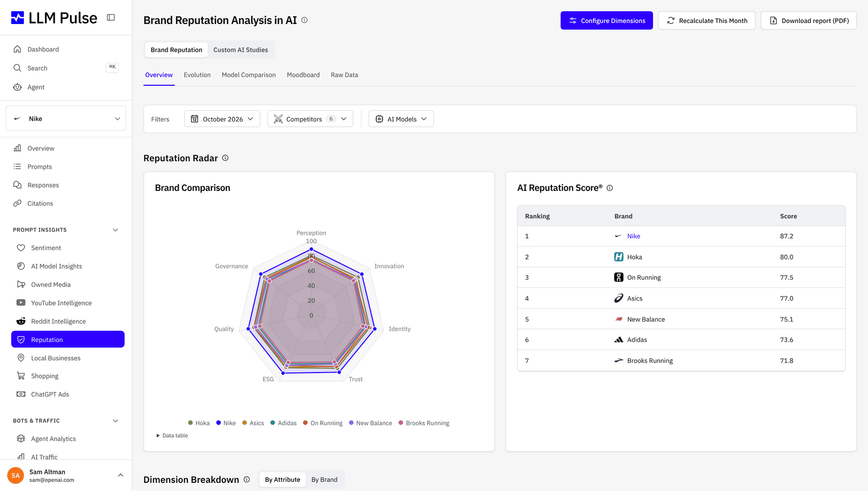Toggle Adidas series in radar legend
The width and height of the screenshot is (868, 491).
pyautogui.click(x=283, y=423)
